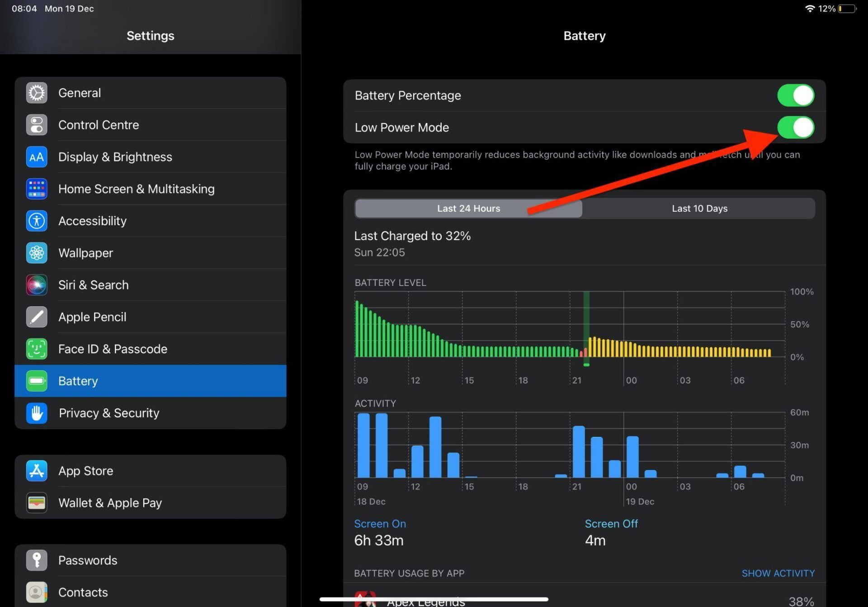
Task: Click the Display & Brightness icon
Action: [36, 156]
